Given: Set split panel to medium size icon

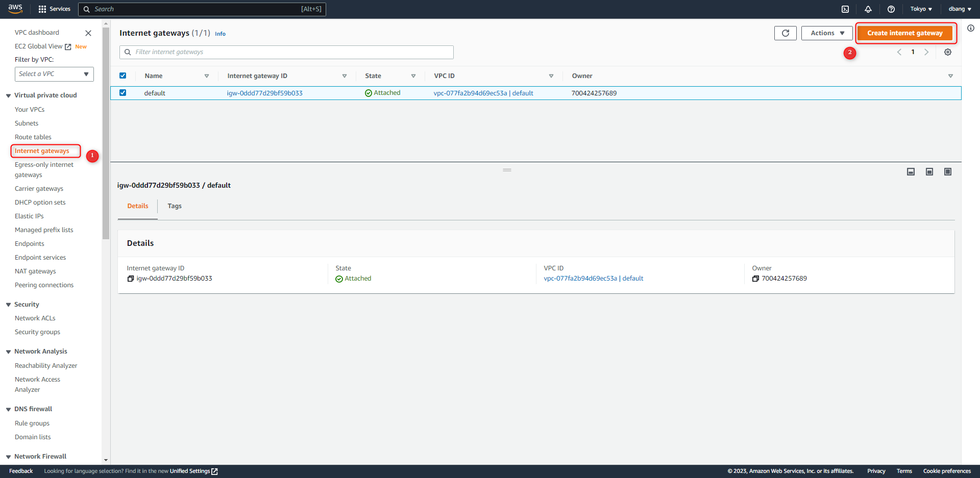Looking at the screenshot, I should pos(929,172).
